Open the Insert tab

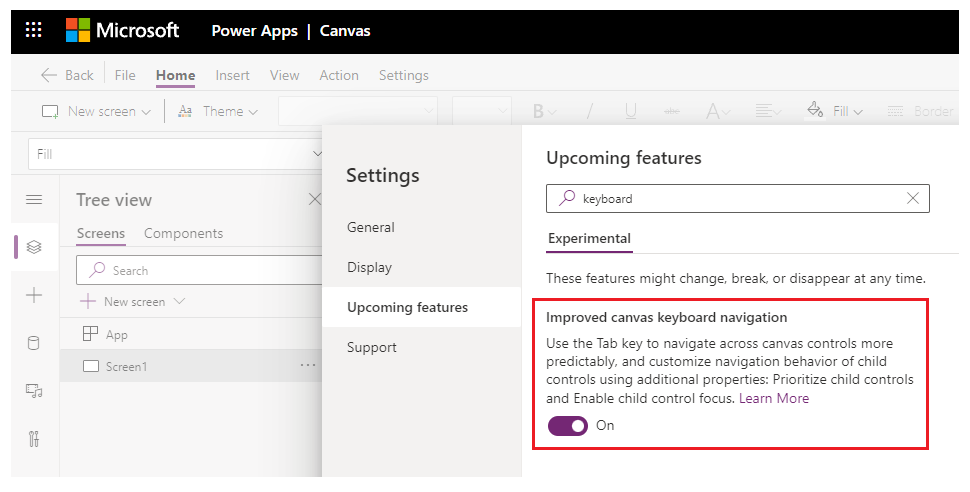point(233,76)
